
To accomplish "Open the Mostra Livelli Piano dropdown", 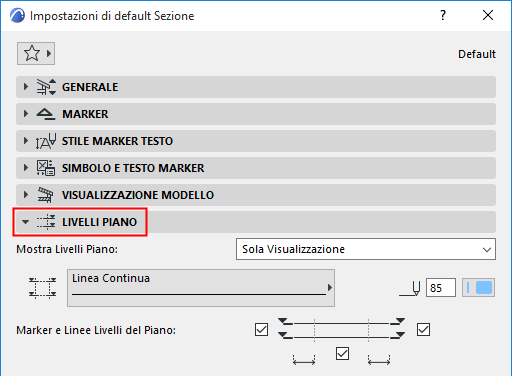I will tap(366, 249).
